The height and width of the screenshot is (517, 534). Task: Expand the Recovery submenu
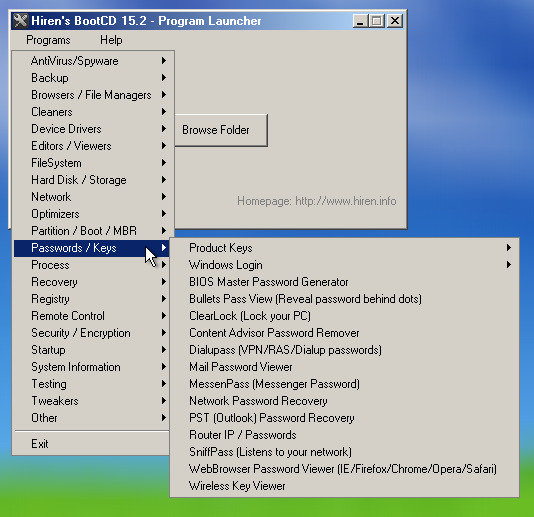pyautogui.click(x=91, y=282)
